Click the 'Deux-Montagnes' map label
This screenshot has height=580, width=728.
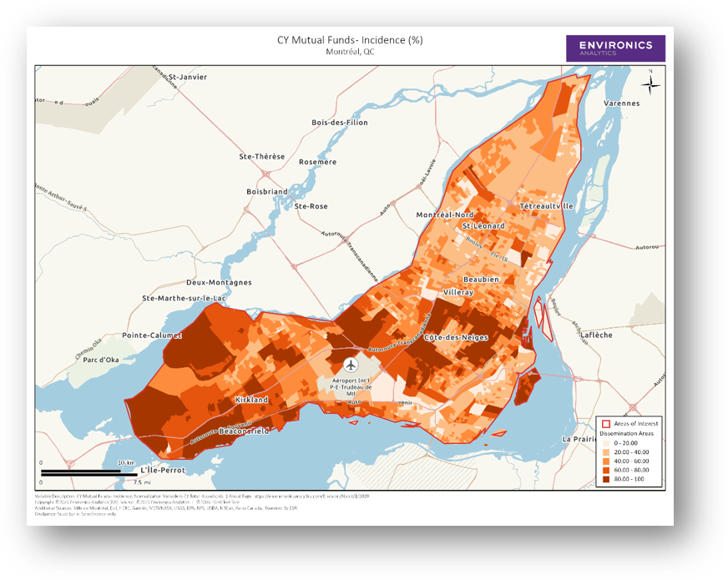(219, 283)
